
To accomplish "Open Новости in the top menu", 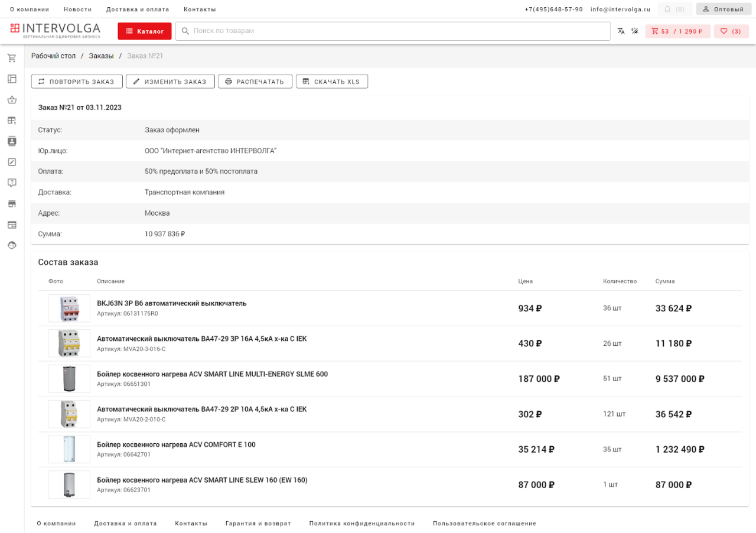I will (77, 9).
